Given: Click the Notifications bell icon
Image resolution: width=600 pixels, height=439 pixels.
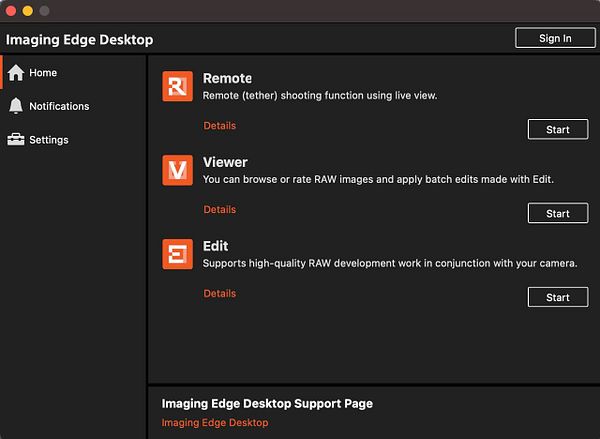Looking at the screenshot, I should click(16, 106).
